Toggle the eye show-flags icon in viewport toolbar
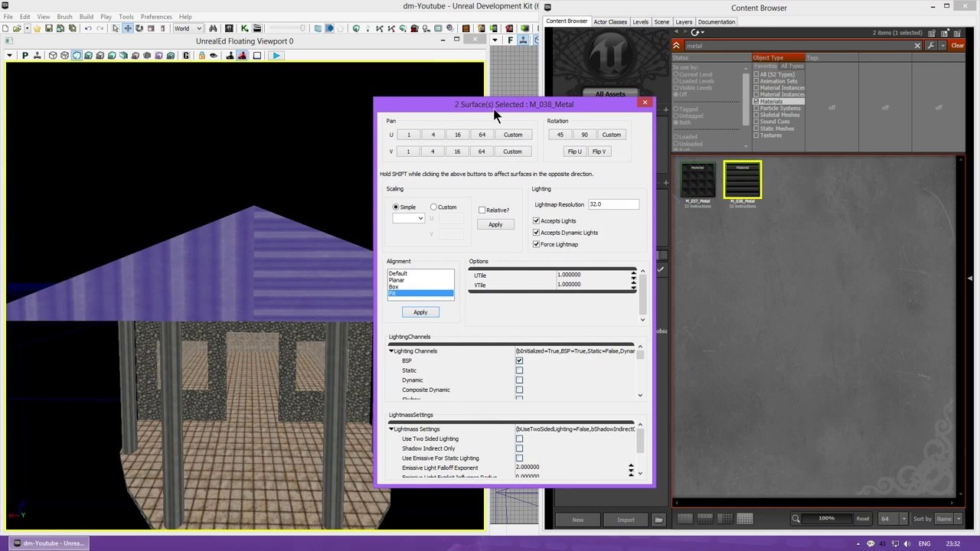This screenshot has width=980, height=551. pyautogui.click(x=214, y=55)
